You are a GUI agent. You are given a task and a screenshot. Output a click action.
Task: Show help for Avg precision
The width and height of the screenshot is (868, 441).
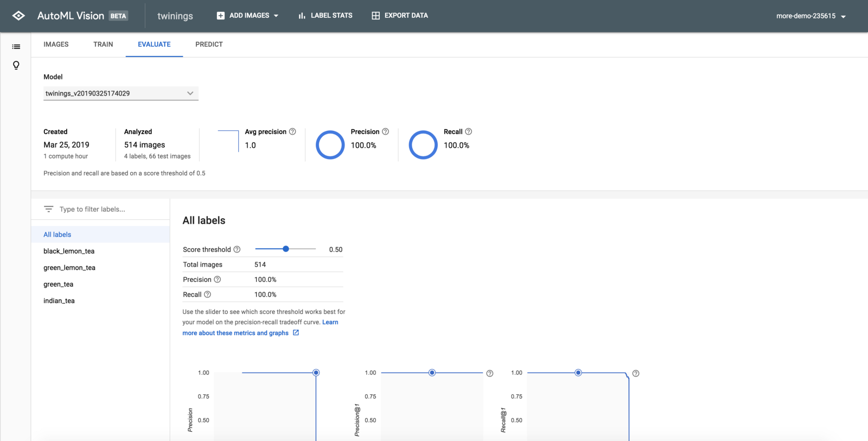pyautogui.click(x=292, y=131)
